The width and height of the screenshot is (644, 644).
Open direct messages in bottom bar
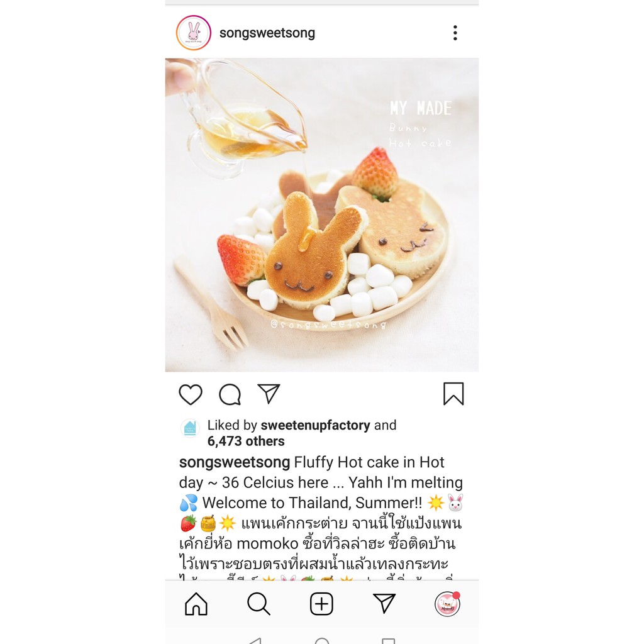pyautogui.click(x=384, y=603)
